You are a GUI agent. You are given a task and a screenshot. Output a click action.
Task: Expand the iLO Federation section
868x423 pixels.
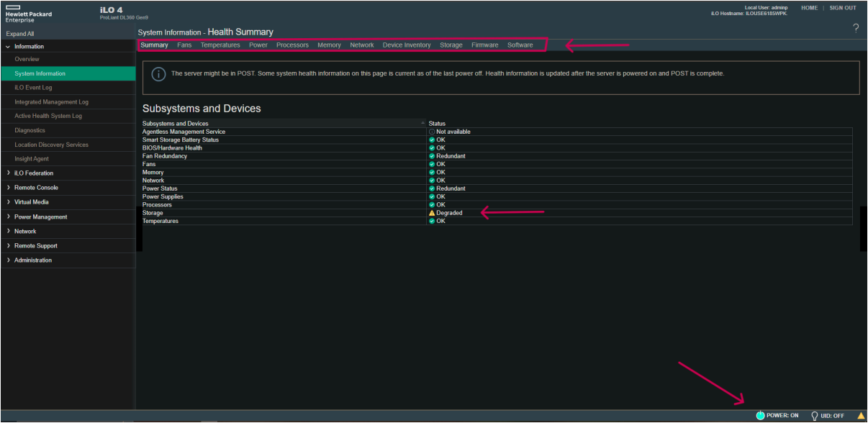[x=7, y=173]
